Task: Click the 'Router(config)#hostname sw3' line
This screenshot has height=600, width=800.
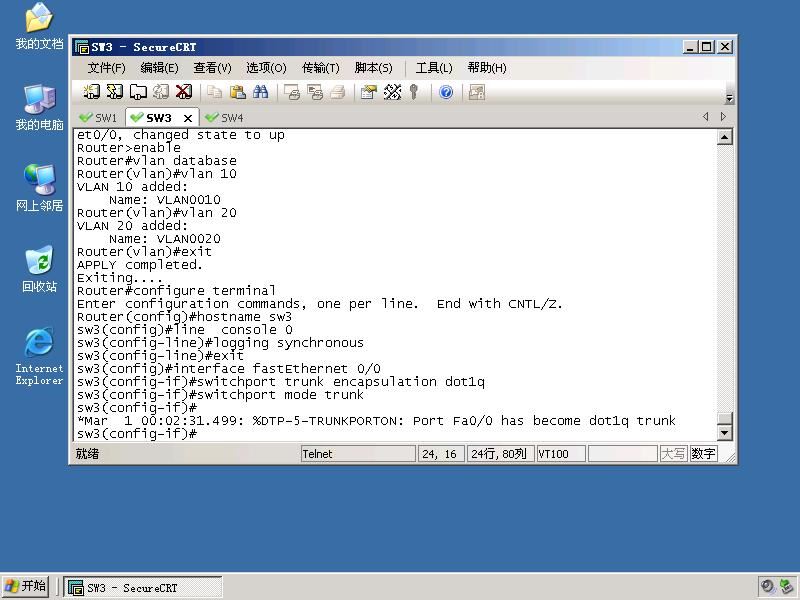Action: pos(184,317)
